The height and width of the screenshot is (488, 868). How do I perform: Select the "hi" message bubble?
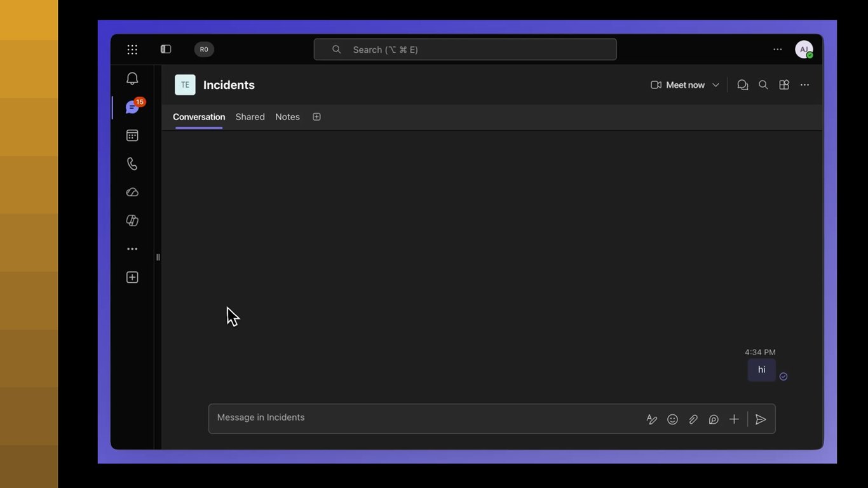pos(761,370)
